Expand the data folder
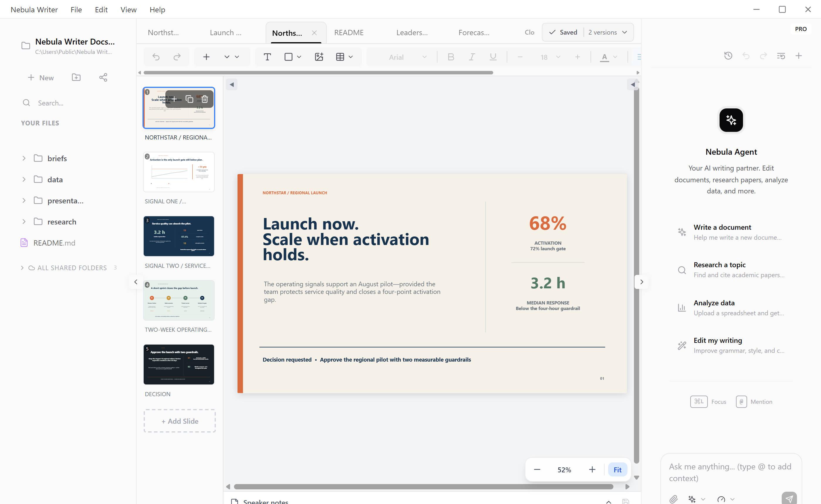The height and width of the screenshot is (504, 821). [x=24, y=179]
